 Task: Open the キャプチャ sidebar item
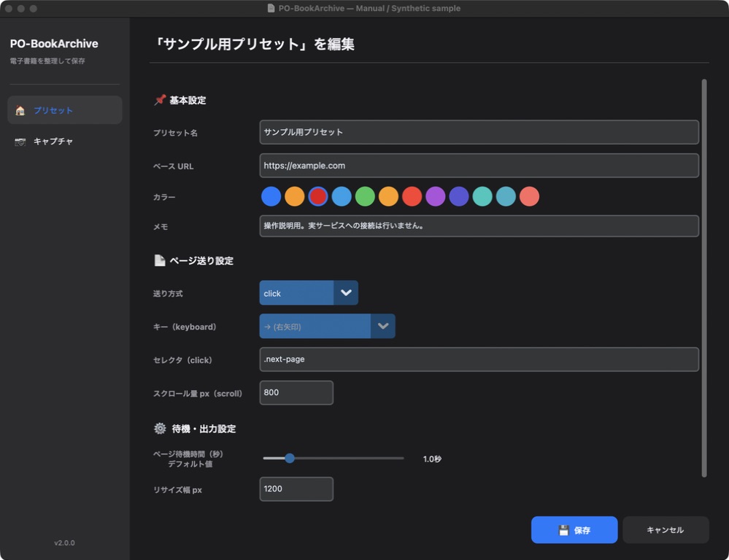65,141
